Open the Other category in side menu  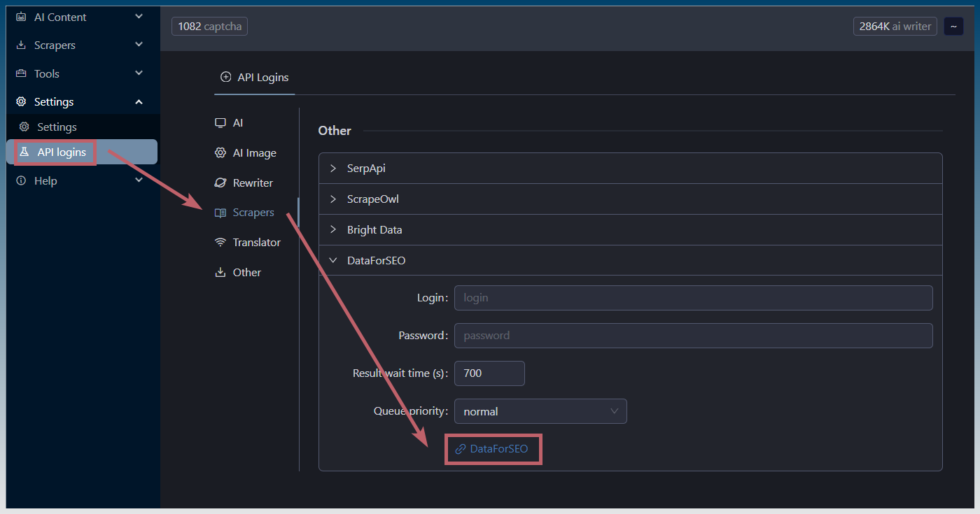(x=246, y=273)
